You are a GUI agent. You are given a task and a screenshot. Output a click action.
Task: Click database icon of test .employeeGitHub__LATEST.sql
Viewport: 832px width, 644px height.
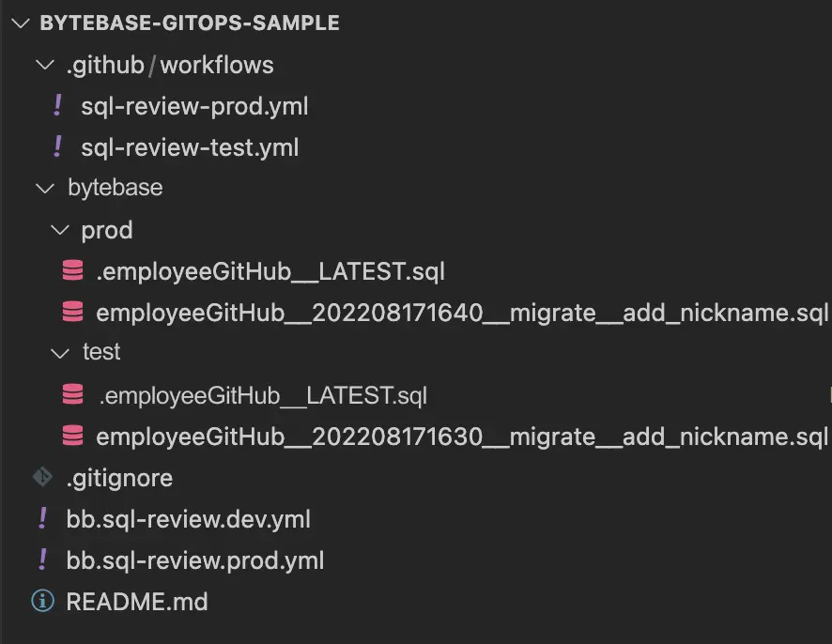coord(72,394)
